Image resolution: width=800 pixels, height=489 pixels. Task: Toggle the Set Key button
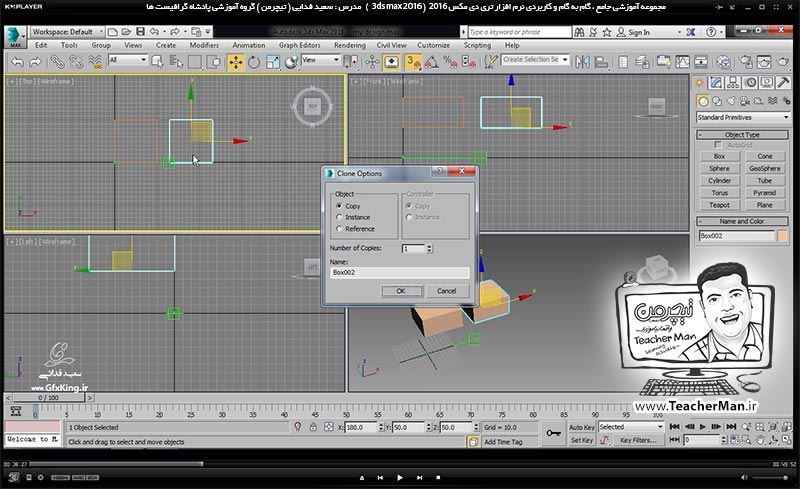pyautogui.click(x=582, y=440)
